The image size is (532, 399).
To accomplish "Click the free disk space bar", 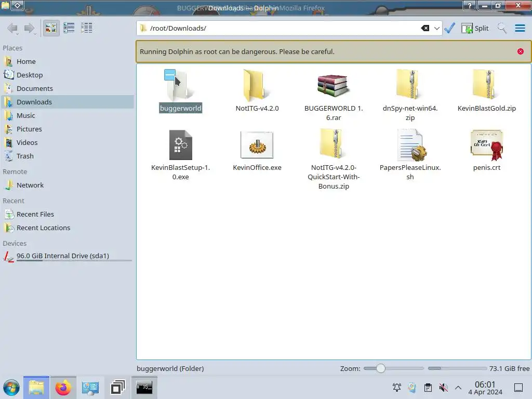I will pyautogui.click(x=457, y=368).
